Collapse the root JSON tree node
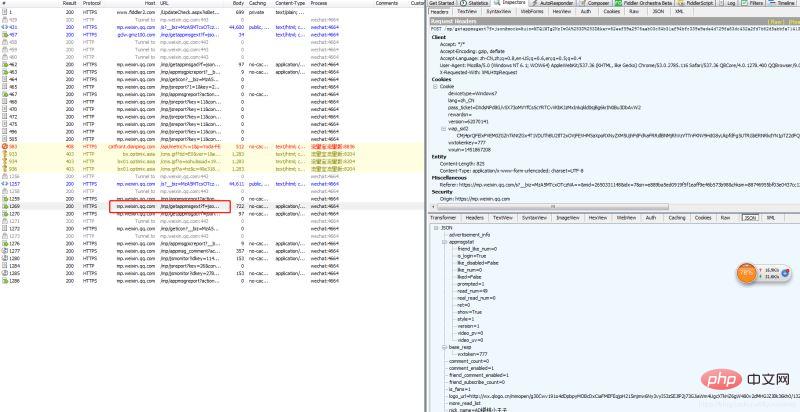The image size is (800, 412). click(436, 227)
